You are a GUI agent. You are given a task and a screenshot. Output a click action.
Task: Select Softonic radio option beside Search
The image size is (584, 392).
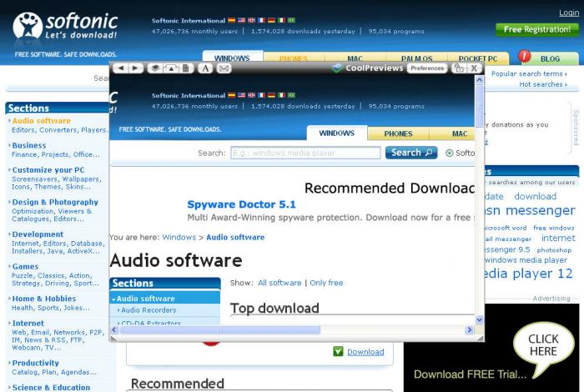(450, 153)
